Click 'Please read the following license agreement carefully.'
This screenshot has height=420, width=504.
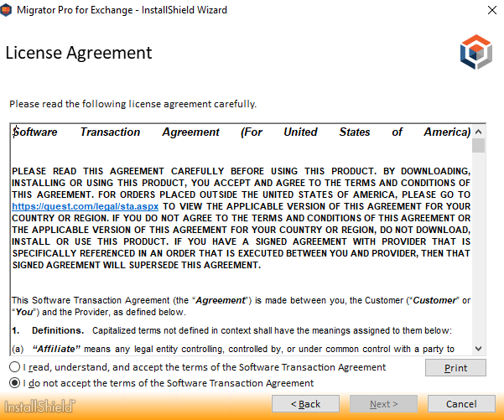tap(132, 104)
